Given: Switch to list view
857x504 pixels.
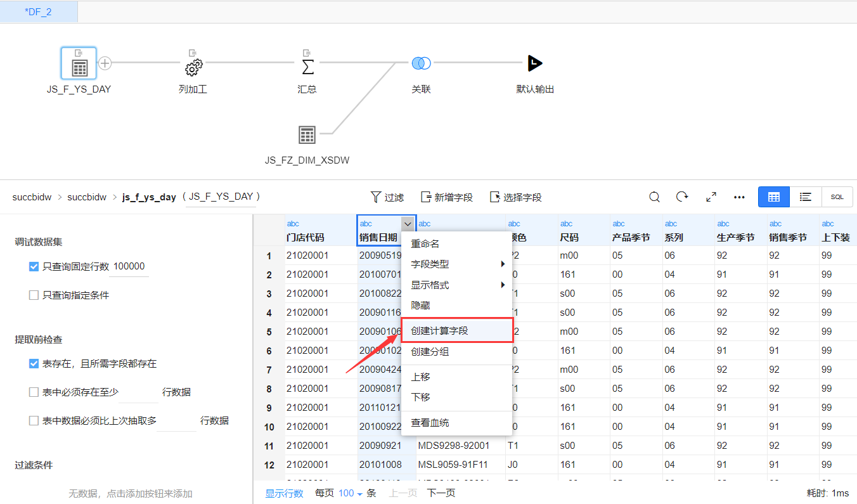Looking at the screenshot, I should (x=806, y=197).
